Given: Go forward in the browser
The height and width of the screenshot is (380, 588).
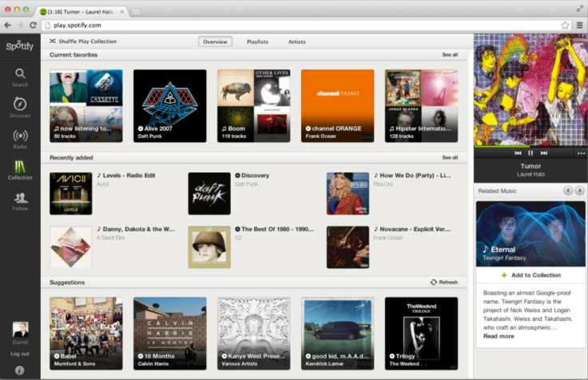Looking at the screenshot, I should point(20,25).
